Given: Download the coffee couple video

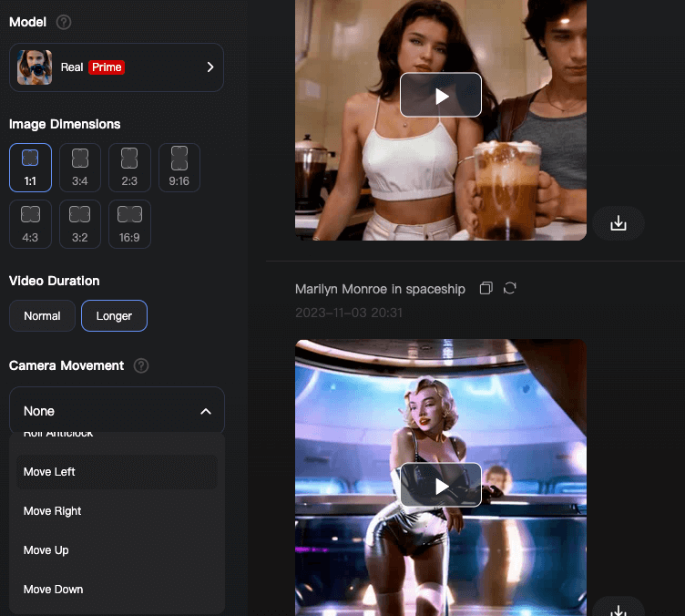Looking at the screenshot, I should pyautogui.click(x=619, y=223).
